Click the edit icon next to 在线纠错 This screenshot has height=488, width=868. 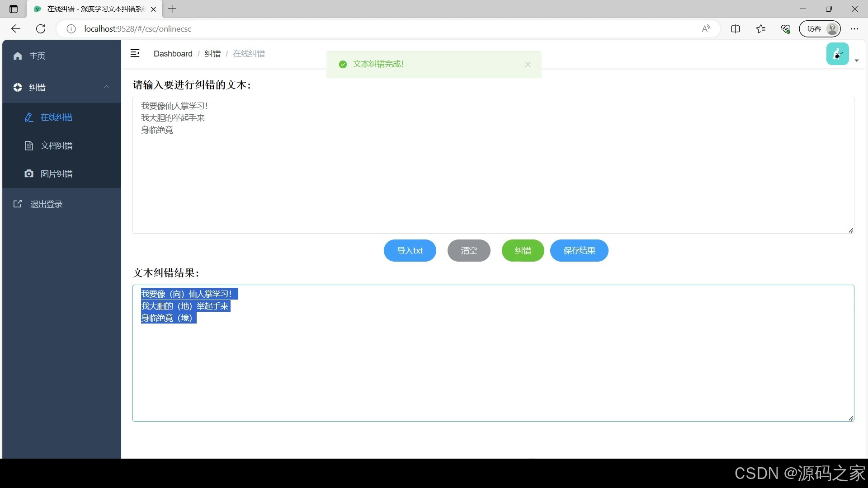[28, 117]
